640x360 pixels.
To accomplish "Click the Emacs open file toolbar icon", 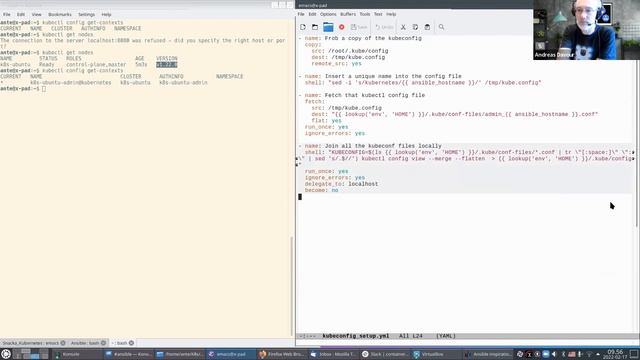I will click(x=315, y=27).
